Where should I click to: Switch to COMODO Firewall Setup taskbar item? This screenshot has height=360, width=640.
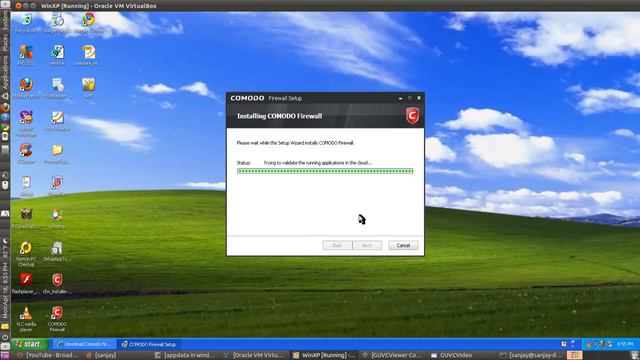(x=150, y=344)
